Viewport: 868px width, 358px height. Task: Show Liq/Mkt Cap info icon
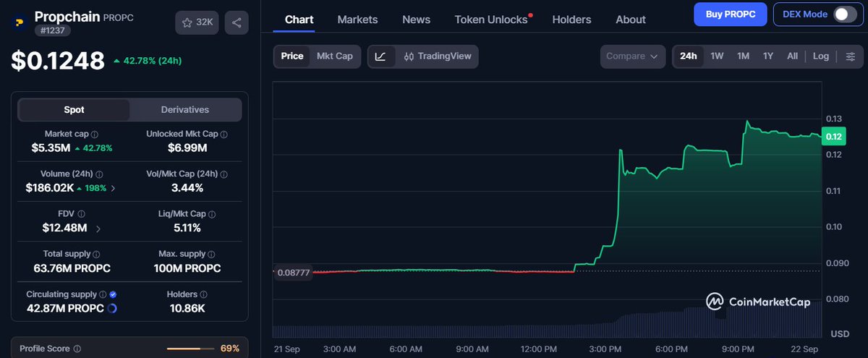click(x=211, y=214)
